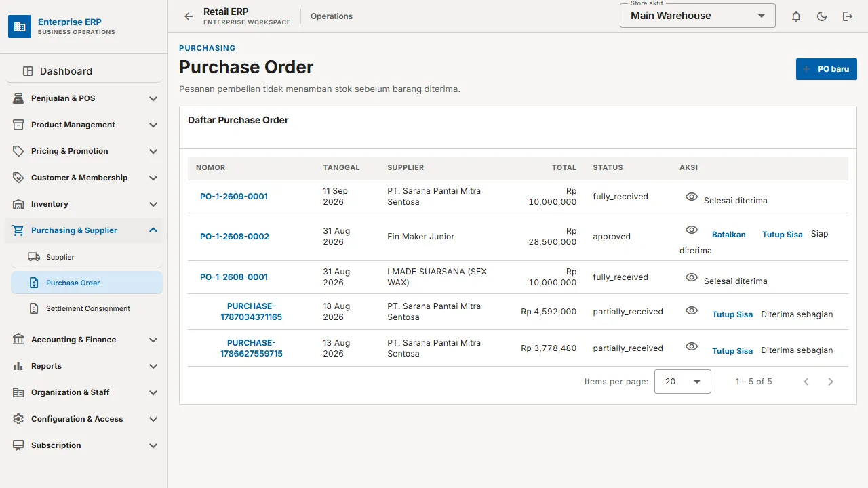Click the Subscription card icon

click(18, 445)
